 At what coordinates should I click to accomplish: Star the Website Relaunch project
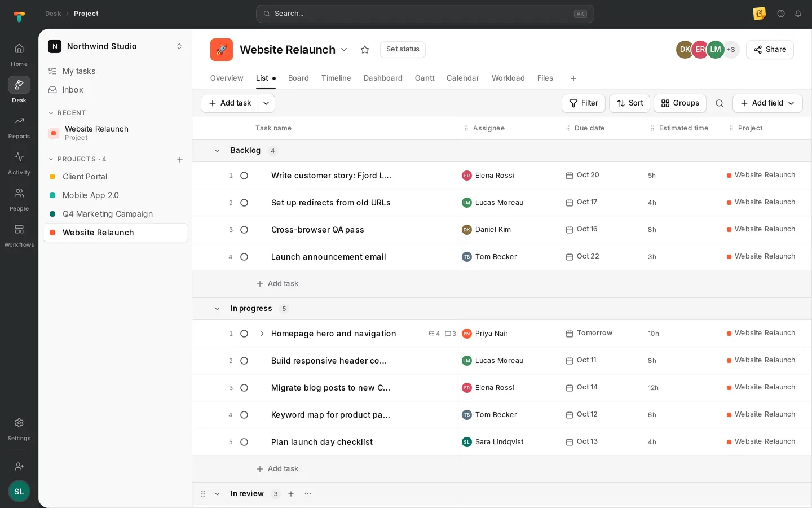pyautogui.click(x=365, y=50)
